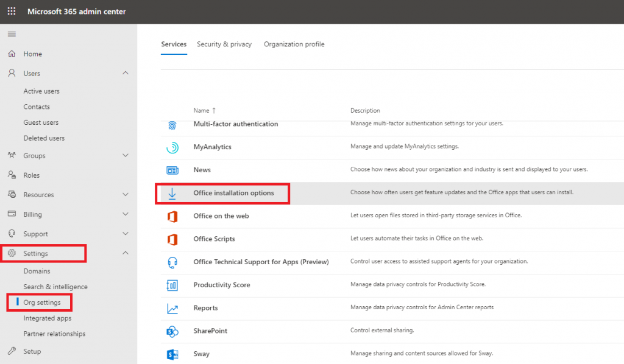This screenshot has height=364, width=624.
Task: Click the Office Technical Support headset icon
Action: [172, 263]
